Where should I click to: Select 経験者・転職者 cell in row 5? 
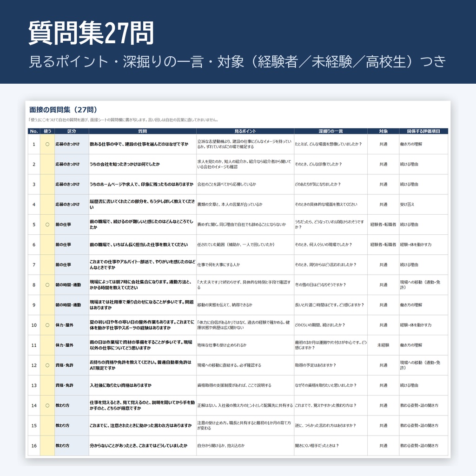pyautogui.click(x=383, y=225)
